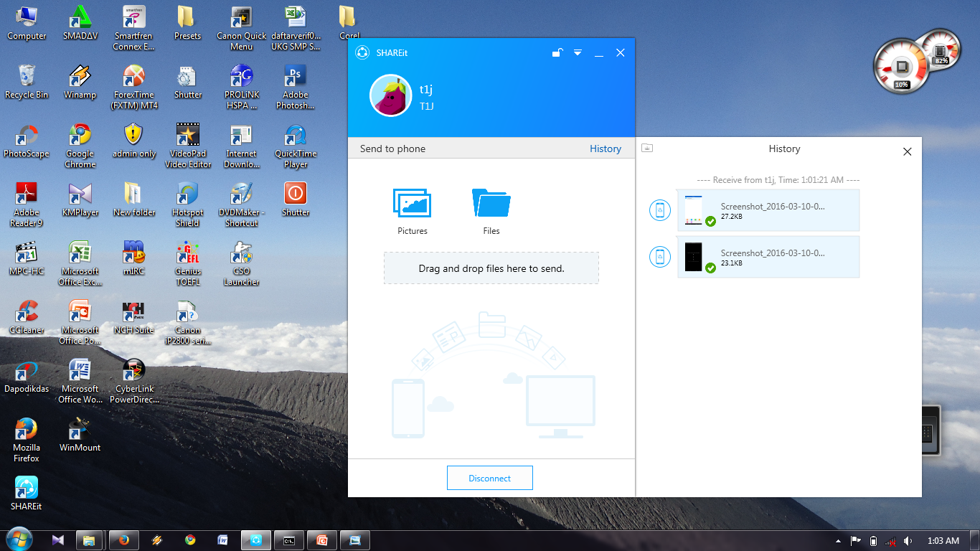The width and height of the screenshot is (980, 551).
Task: Select the mIRC desktop icon
Action: coord(134,258)
